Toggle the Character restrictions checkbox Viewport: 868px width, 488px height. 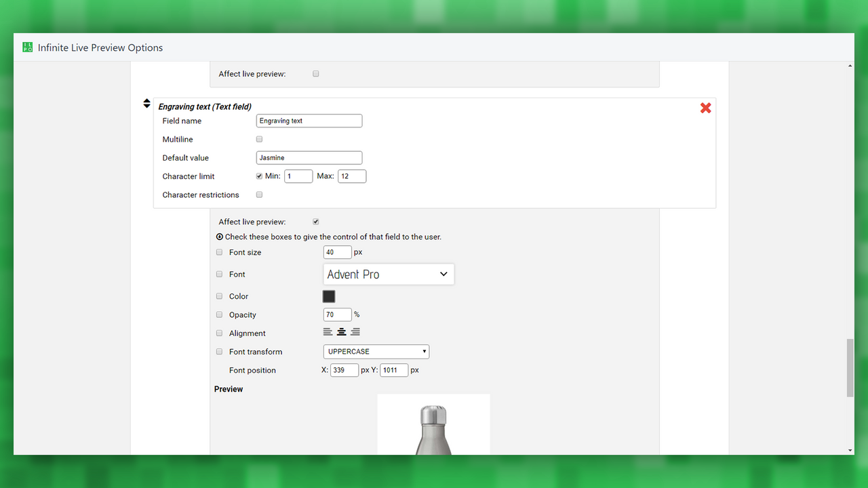pos(259,195)
